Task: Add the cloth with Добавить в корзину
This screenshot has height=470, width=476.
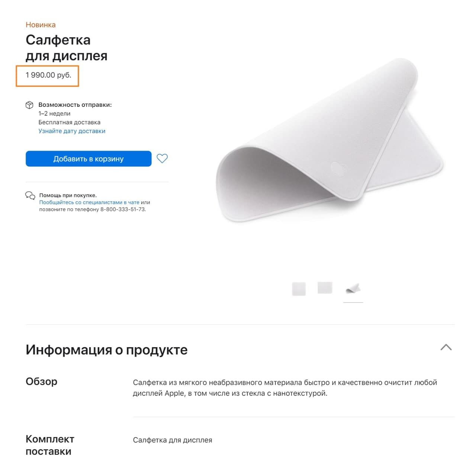Action: tap(89, 159)
